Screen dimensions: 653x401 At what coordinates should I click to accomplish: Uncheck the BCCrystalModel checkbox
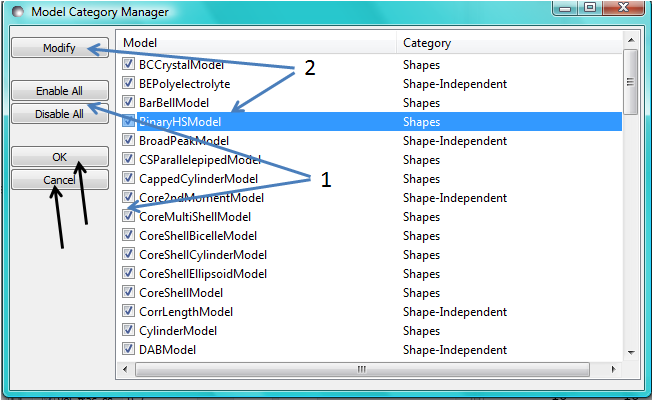(x=128, y=64)
